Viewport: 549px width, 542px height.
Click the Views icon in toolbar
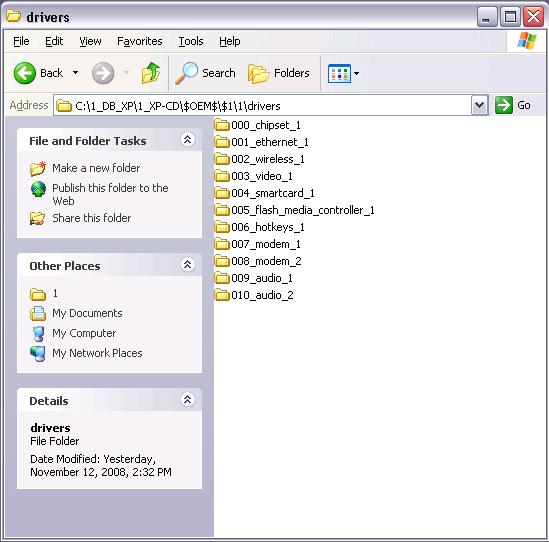click(x=339, y=73)
